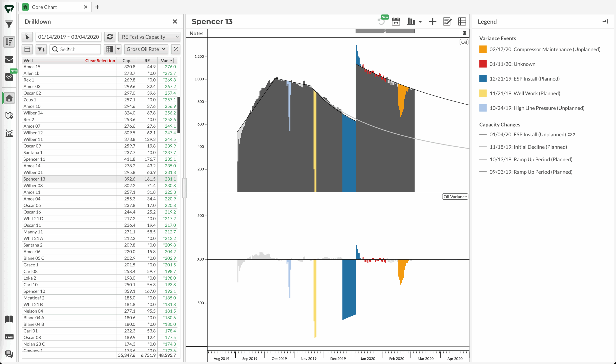This screenshot has height=364, width=616.
Task: Open a new tab with plus button
Action: click(x=97, y=7)
